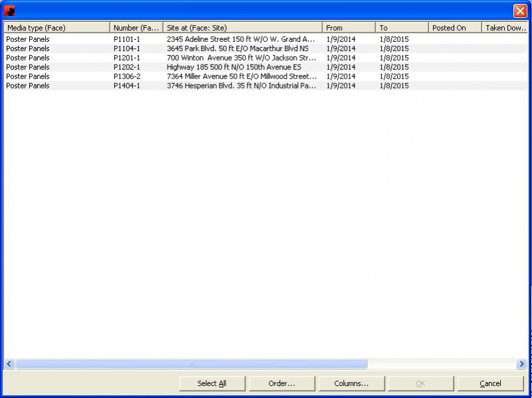Click the Posted On column header

pyautogui.click(x=455, y=28)
